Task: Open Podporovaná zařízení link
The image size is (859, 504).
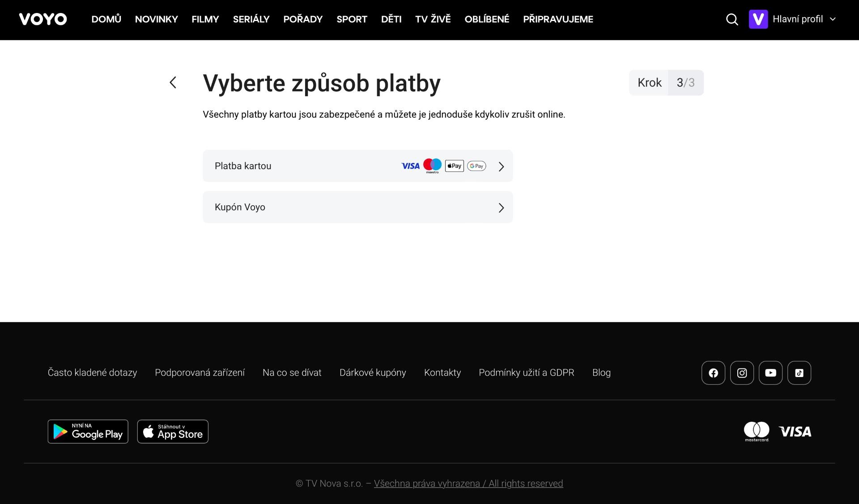Action: pos(200,373)
